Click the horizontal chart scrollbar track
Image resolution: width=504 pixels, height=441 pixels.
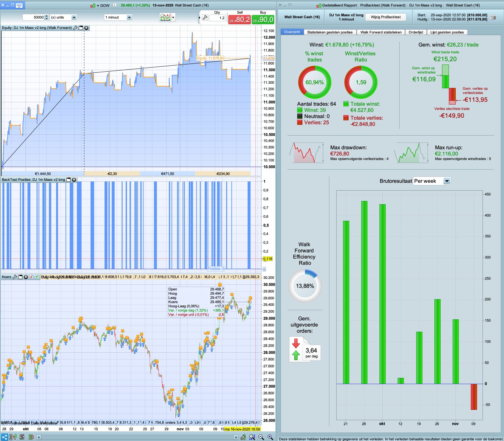(x=138, y=437)
